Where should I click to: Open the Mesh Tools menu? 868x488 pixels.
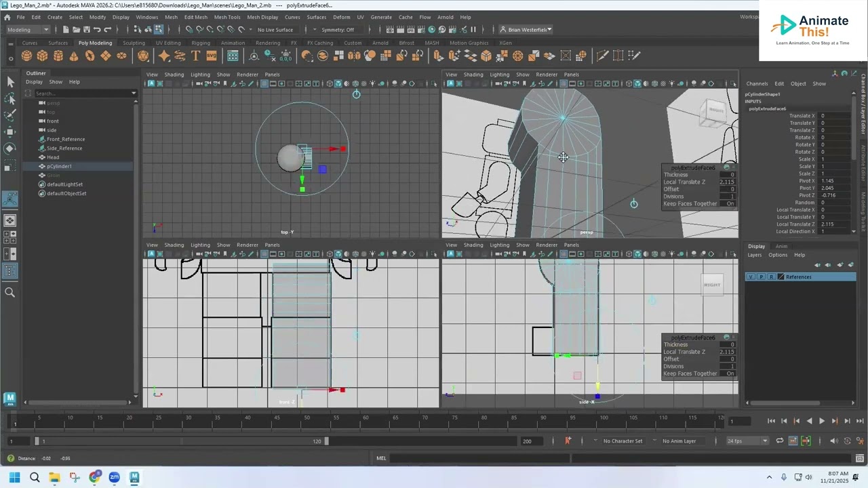pos(227,17)
